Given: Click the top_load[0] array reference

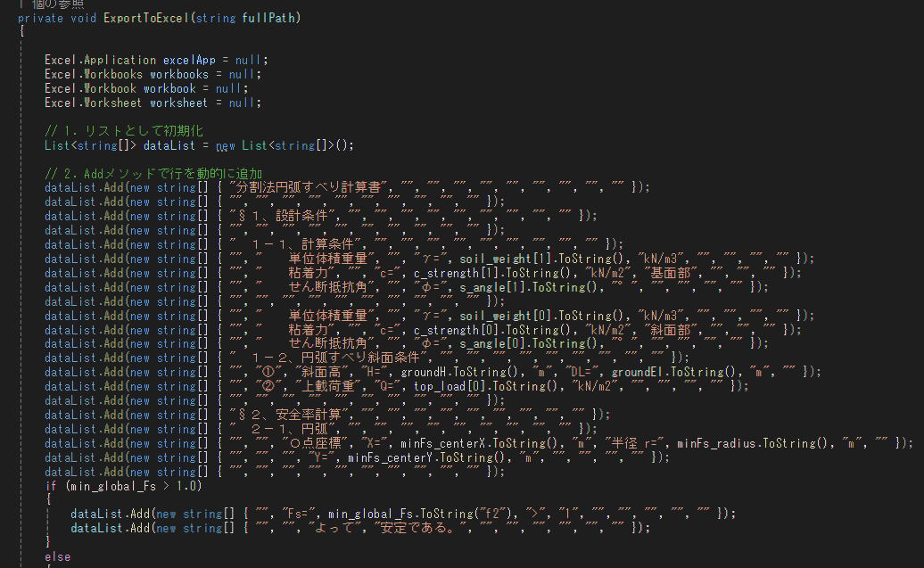Looking at the screenshot, I should coord(443,386).
